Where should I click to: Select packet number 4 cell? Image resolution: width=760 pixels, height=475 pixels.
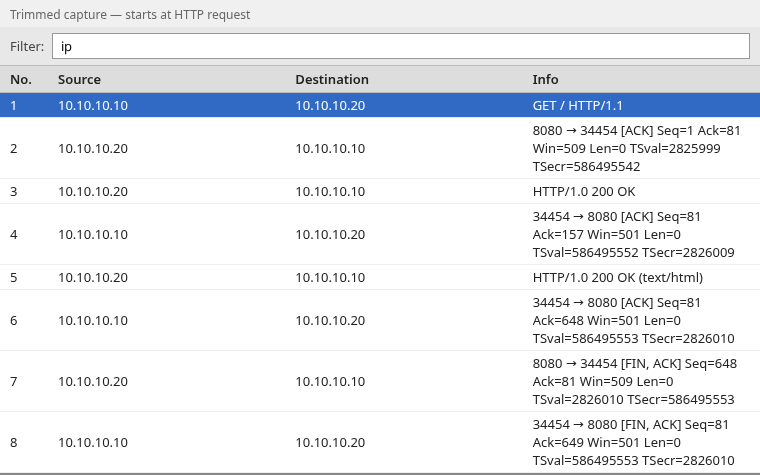coord(14,235)
